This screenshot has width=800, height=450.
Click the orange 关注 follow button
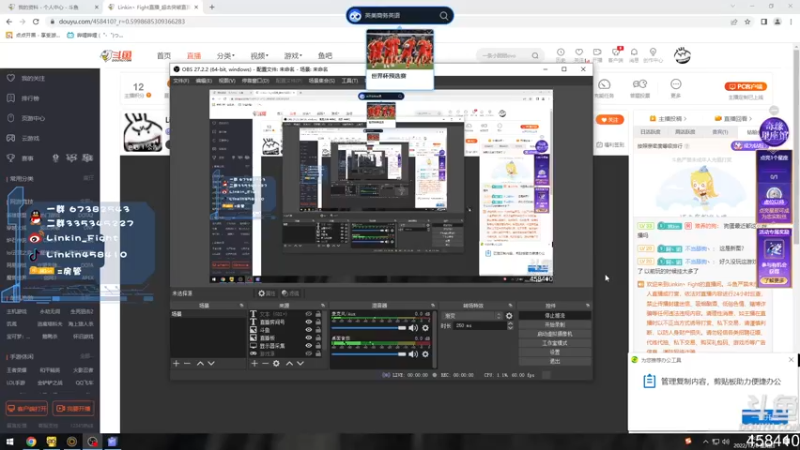click(x=610, y=120)
